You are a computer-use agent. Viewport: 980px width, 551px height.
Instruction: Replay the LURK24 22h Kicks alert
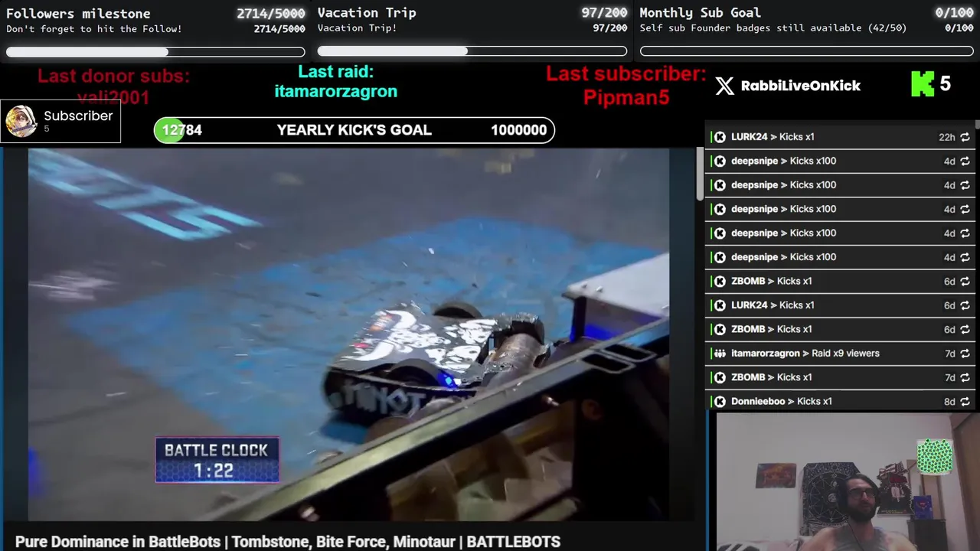point(965,137)
